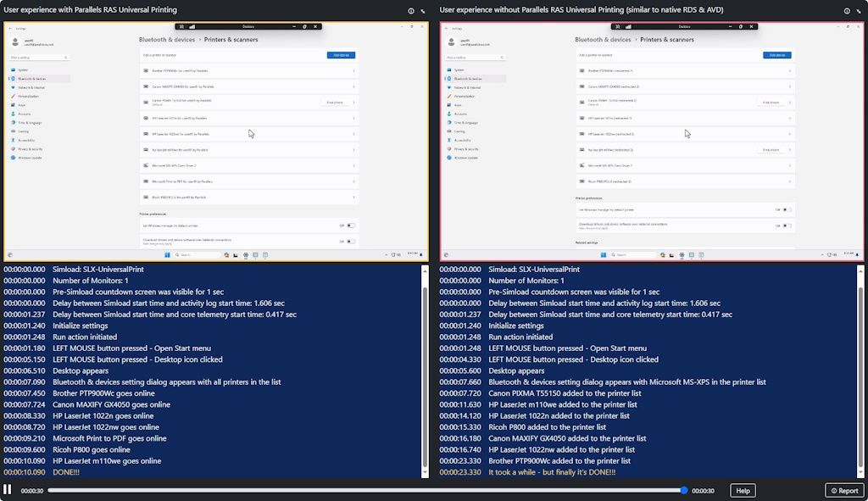Click the info icon on right video panel
Screen dimensions: 868x501
[846, 11]
